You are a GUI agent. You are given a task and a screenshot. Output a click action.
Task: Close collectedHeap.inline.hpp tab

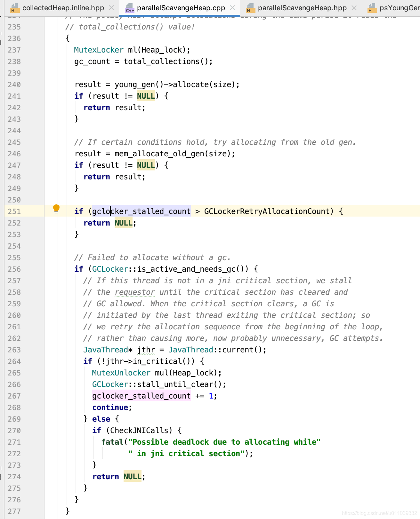pyautogui.click(x=111, y=8)
